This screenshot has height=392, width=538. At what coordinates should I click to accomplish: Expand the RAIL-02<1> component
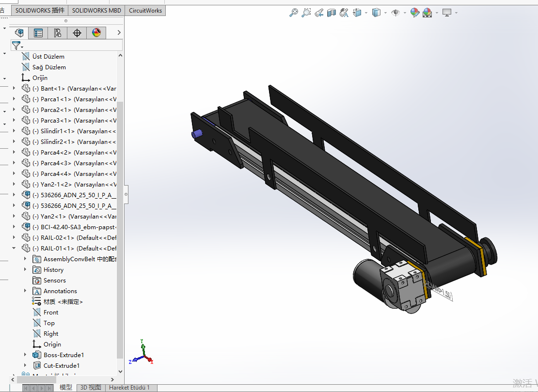click(x=14, y=237)
